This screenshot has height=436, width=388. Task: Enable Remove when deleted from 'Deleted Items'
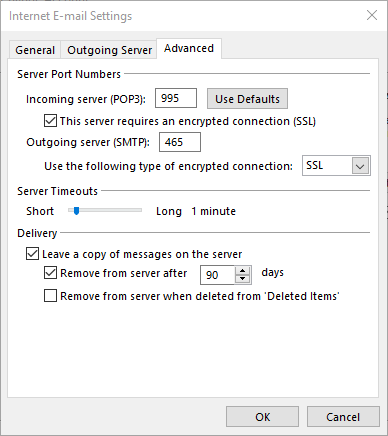tap(50, 296)
